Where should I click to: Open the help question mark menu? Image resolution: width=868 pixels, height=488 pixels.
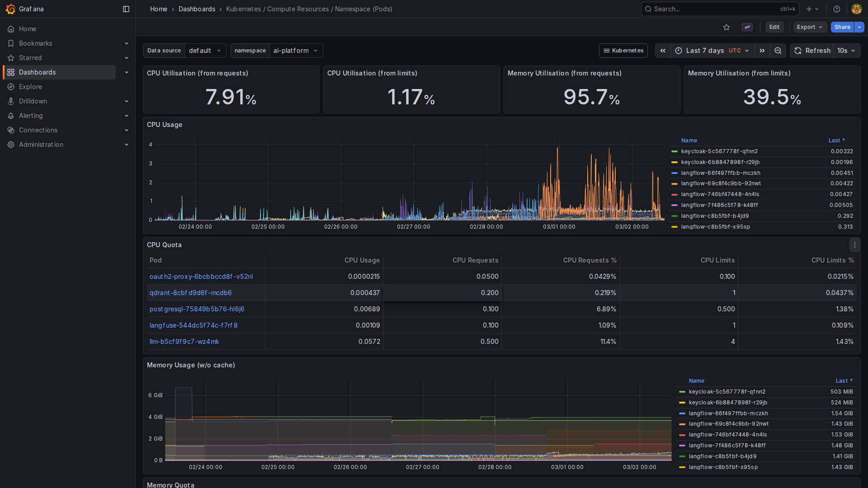click(x=837, y=9)
